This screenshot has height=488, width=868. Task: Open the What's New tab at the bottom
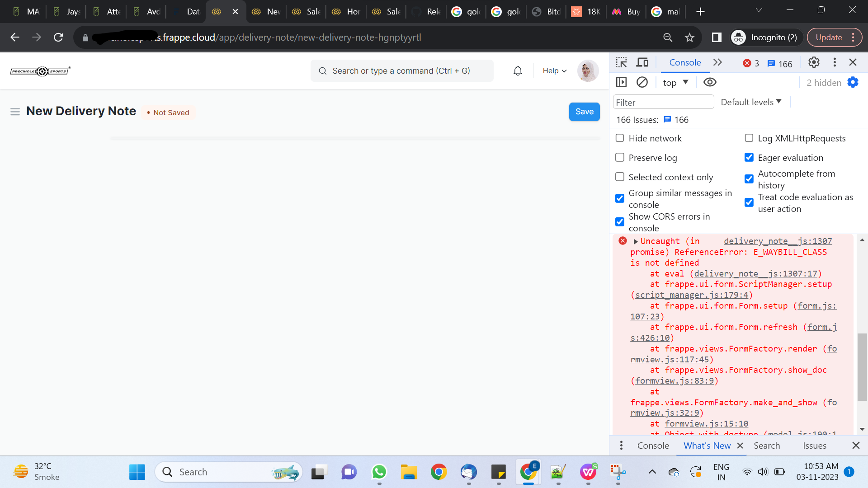707,446
